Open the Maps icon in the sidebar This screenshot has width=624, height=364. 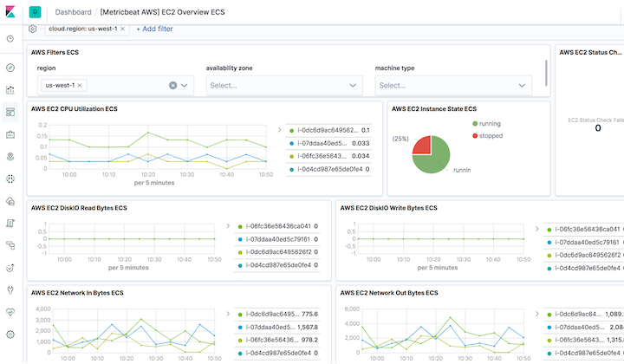point(10,157)
